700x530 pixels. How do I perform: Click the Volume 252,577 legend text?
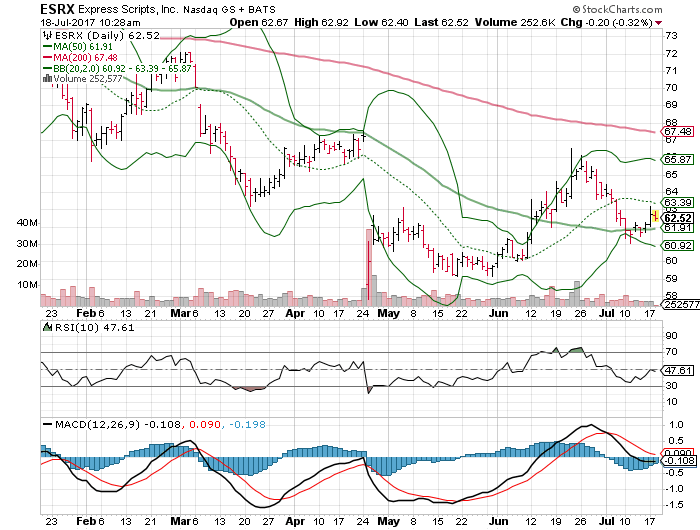(88, 79)
